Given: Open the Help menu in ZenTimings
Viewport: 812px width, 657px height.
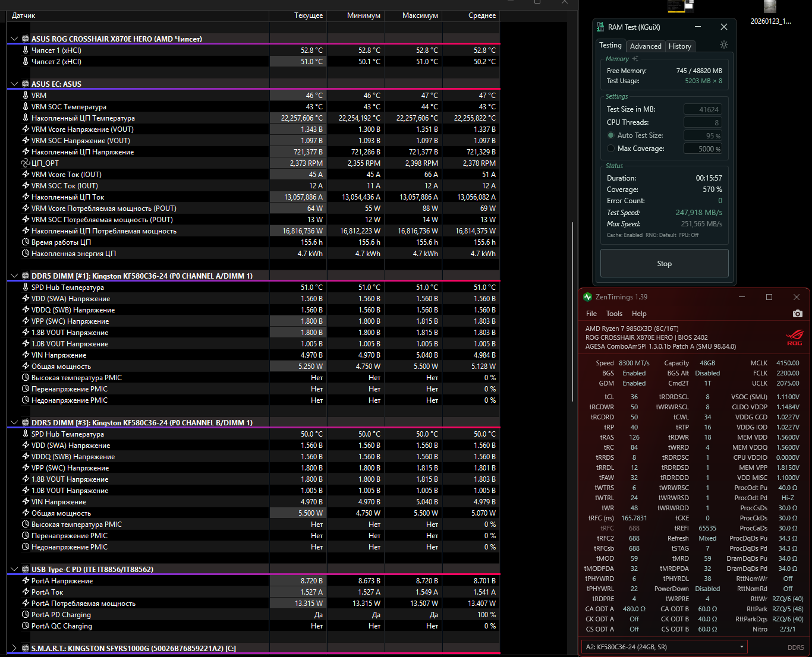Looking at the screenshot, I should tap(639, 314).
